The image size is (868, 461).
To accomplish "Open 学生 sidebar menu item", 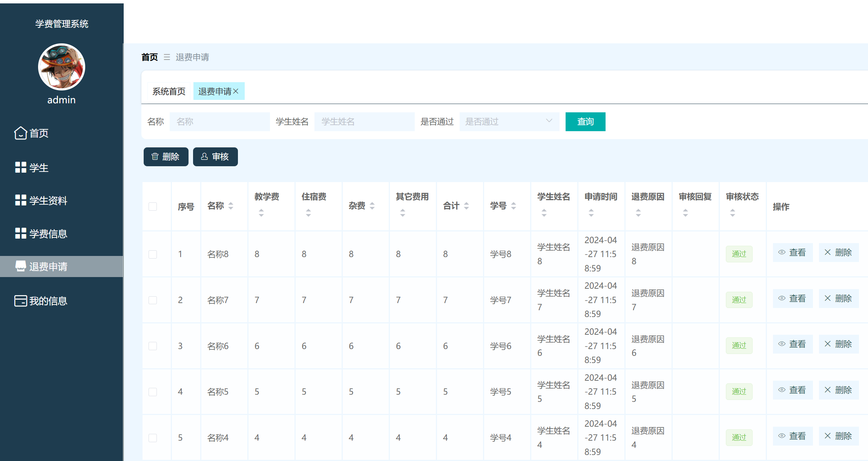I will pyautogui.click(x=61, y=168).
